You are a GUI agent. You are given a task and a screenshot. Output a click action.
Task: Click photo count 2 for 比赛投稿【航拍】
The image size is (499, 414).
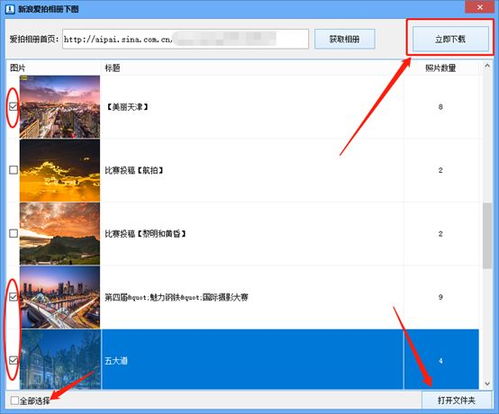440,170
